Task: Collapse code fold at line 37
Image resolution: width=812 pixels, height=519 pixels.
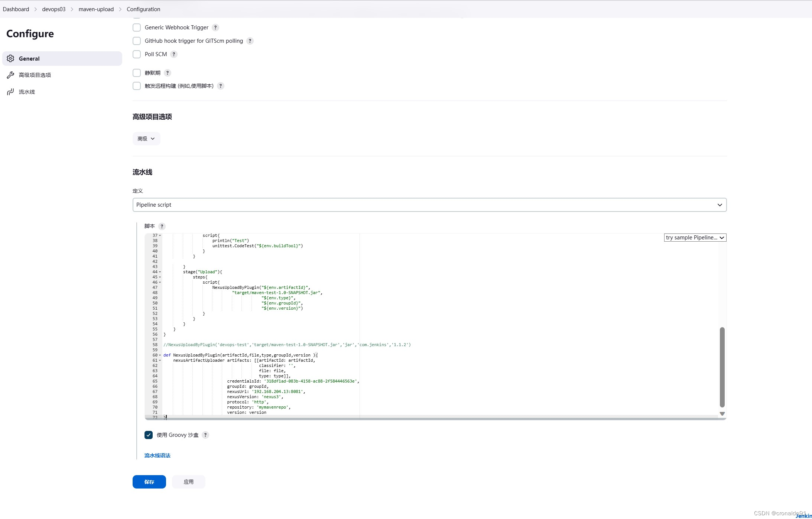Action: (160, 235)
